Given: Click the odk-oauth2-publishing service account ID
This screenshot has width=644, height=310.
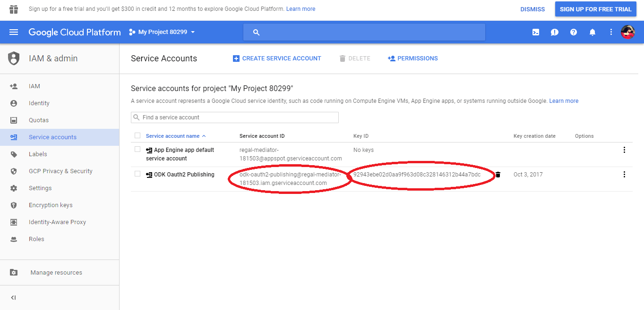Looking at the screenshot, I should pos(290,179).
